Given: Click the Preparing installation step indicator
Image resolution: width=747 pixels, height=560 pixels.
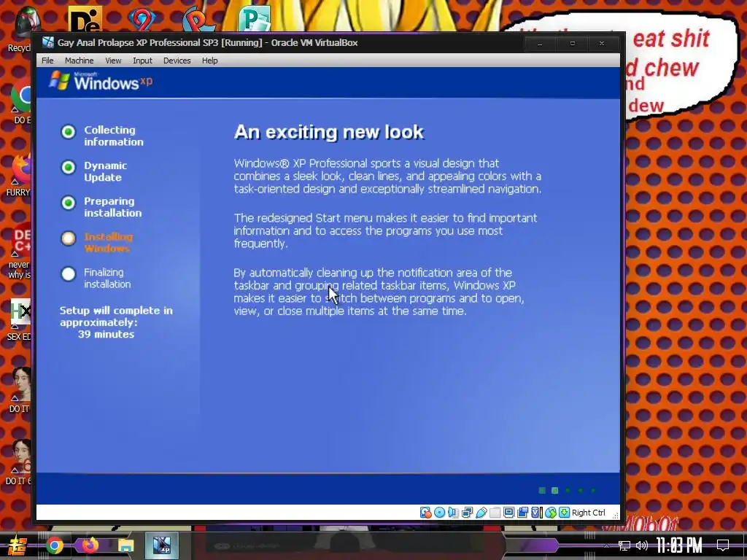Looking at the screenshot, I should pos(68,203).
